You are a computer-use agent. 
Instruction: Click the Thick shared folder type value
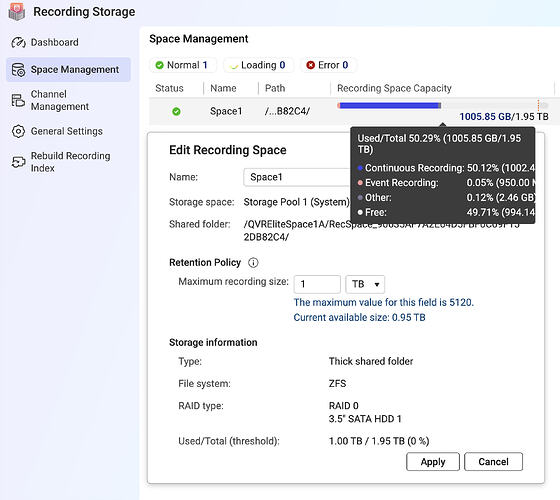click(371, 361)
